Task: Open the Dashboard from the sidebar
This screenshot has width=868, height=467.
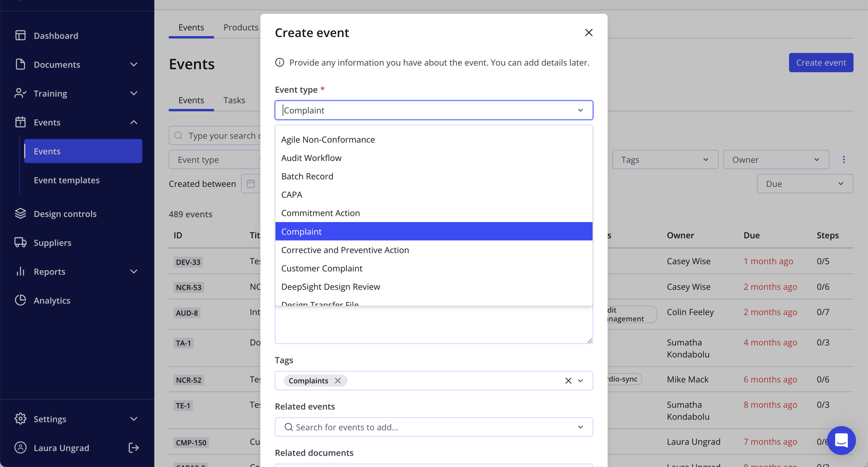Action: [x=20, y=35]
